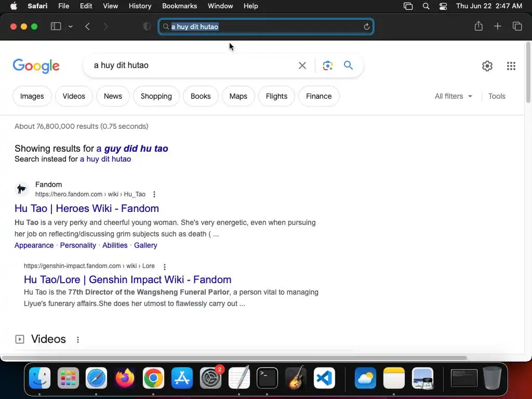This screenshot has width=532, height=399.
Task: Open the sidebar options chevron
Action: coord(70,26)
